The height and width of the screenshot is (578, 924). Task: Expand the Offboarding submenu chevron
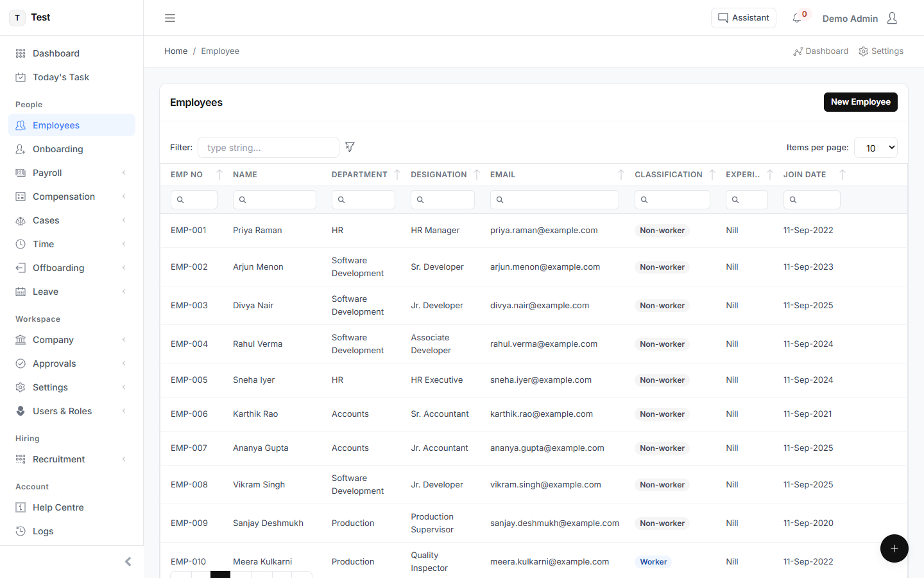point(124,268)
